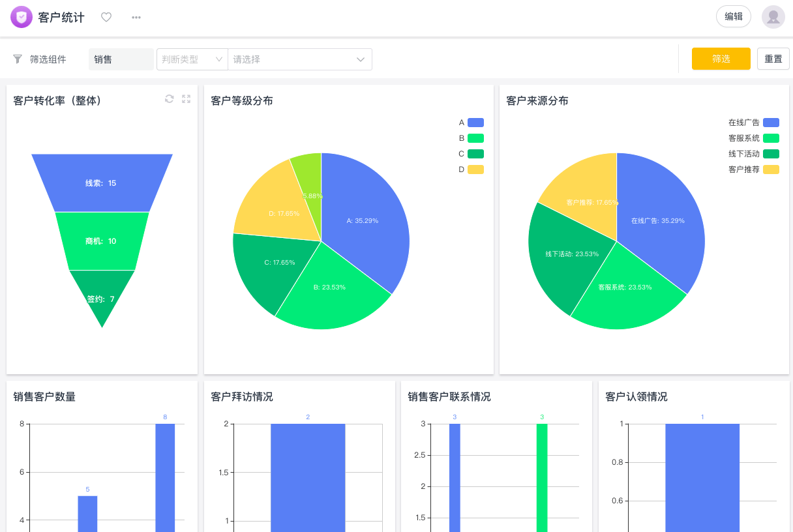Click the purple shield dashboard logo
This screenshot has height=532, width=793.
(x=22, y=16)
